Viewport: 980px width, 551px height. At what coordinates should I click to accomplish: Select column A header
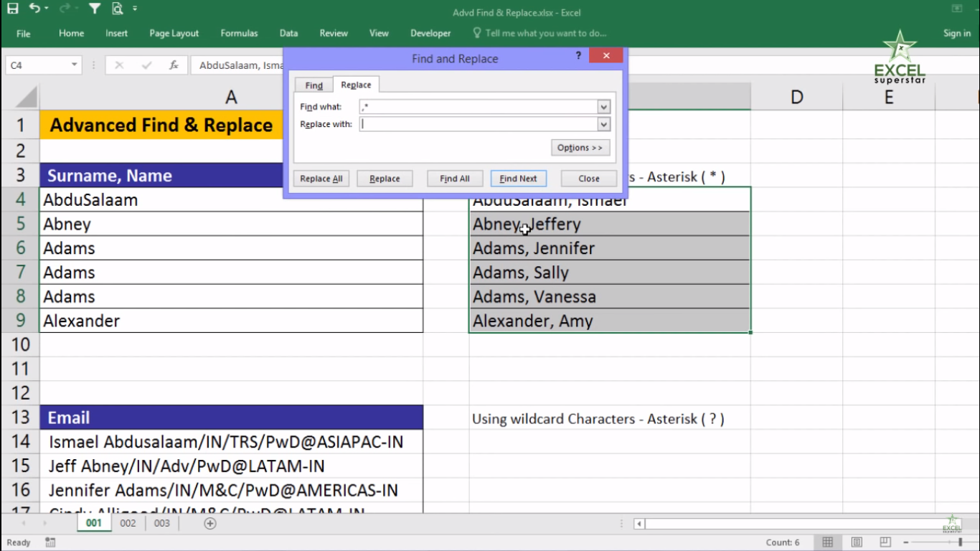(x=231, y=97)
